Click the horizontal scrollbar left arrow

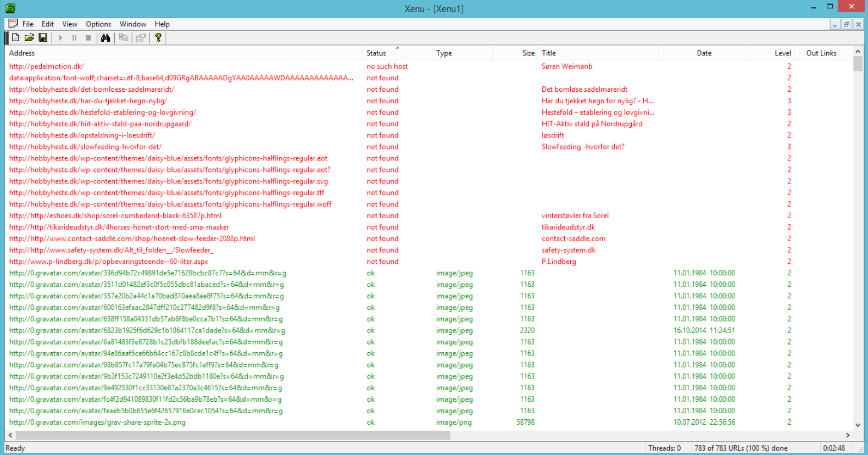(10, 435)
